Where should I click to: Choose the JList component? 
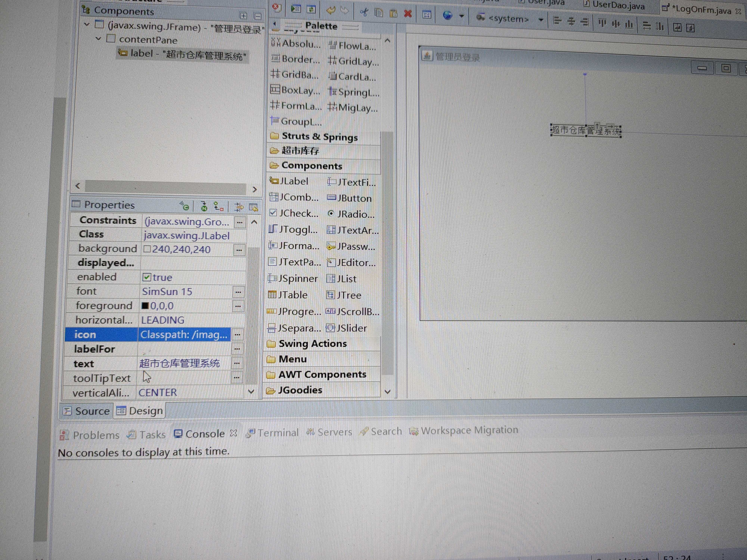coord(341,279)
